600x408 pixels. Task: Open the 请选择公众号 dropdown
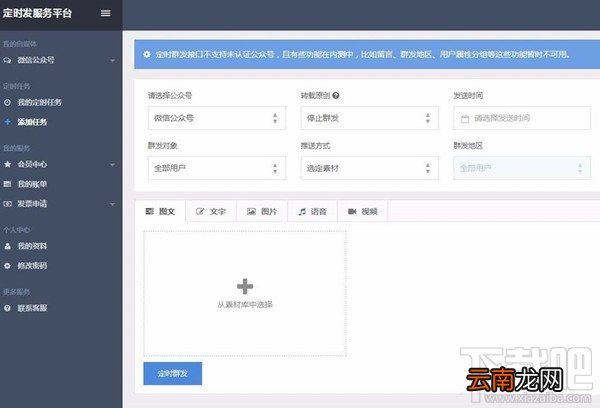pos(217,118)
